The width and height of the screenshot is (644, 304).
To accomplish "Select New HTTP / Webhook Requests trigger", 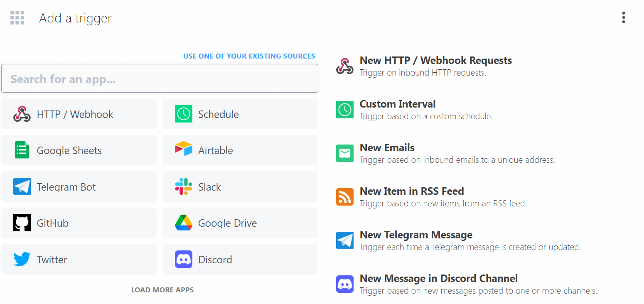I will [436, 60].
